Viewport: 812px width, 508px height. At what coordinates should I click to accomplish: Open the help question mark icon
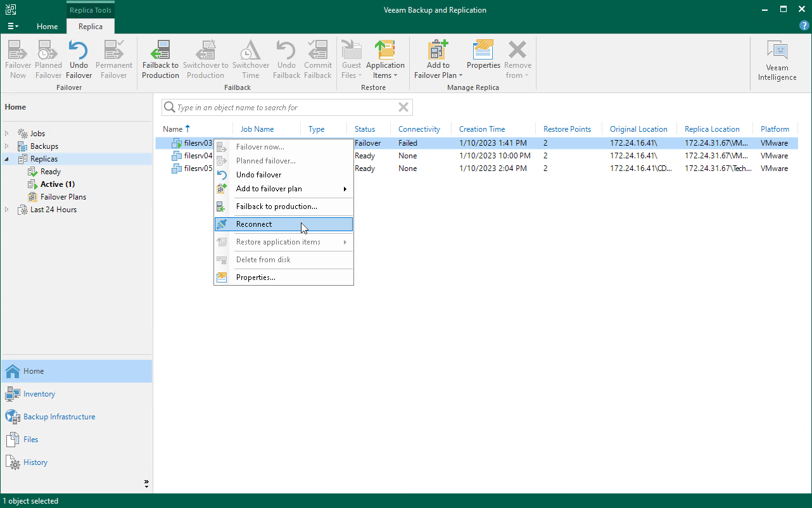tap(804, 25)
